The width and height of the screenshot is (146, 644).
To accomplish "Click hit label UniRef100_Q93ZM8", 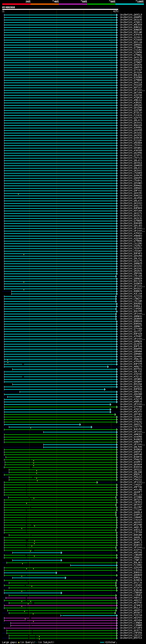I will tap(131, 108).
